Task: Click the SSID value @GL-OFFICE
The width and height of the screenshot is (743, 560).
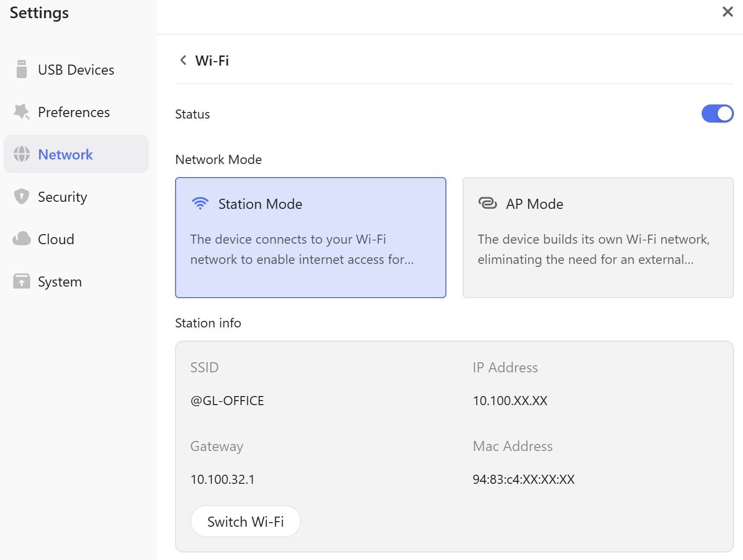Action: tap(227, 401)
